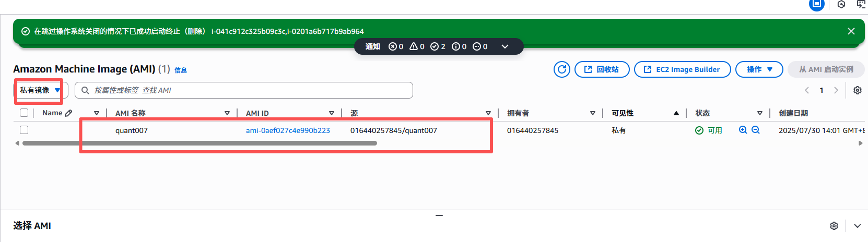Screen dimensions: 868x242
Task: Open the 操作 actions dropdown
Action: [x=759, y=69]
